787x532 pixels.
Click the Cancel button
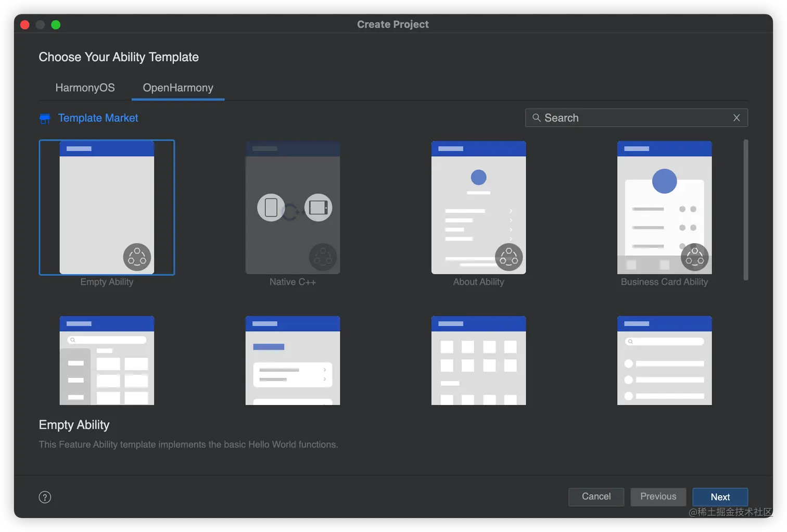click(596, 497)
